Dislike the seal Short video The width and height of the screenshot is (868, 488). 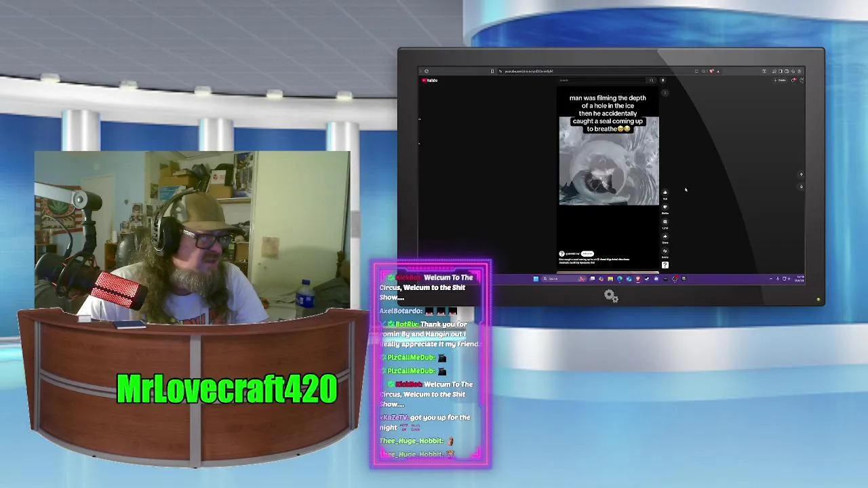pos(665,207)
